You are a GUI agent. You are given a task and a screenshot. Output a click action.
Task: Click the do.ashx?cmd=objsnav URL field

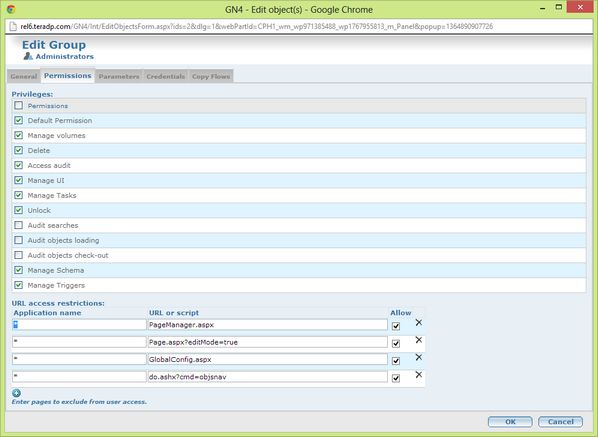(x=267, y=376)
